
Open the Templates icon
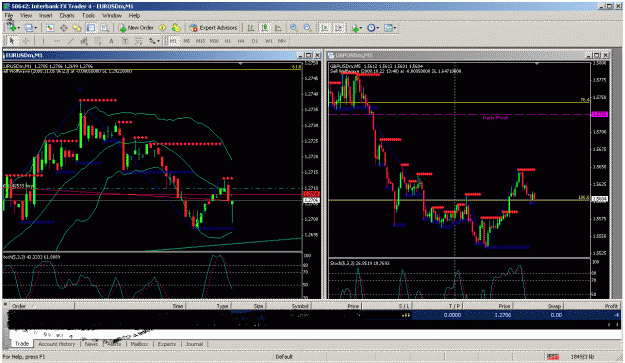click(x=388, y=27)
